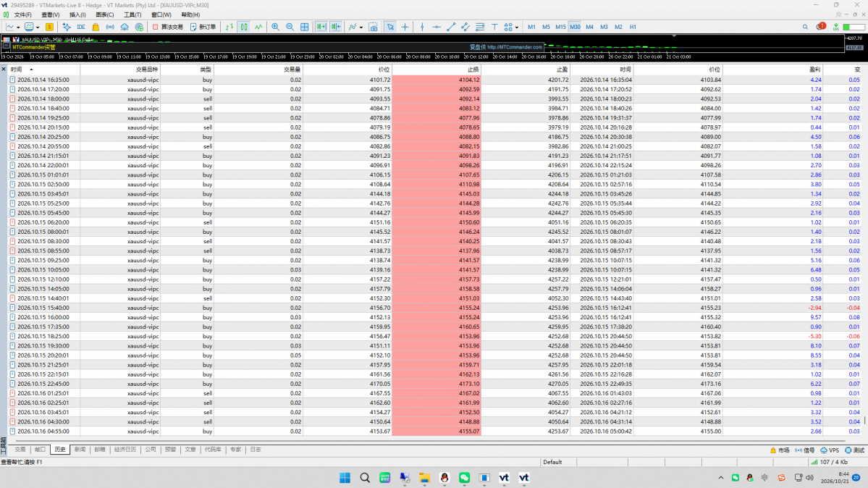868x488 pixels.
Task: Take a chart screenshot with camera icon
Action: [373, 27]
